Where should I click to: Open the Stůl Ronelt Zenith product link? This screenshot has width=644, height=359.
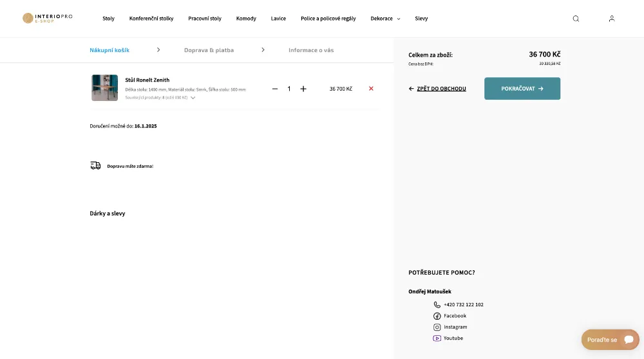[x=147, y=80]
